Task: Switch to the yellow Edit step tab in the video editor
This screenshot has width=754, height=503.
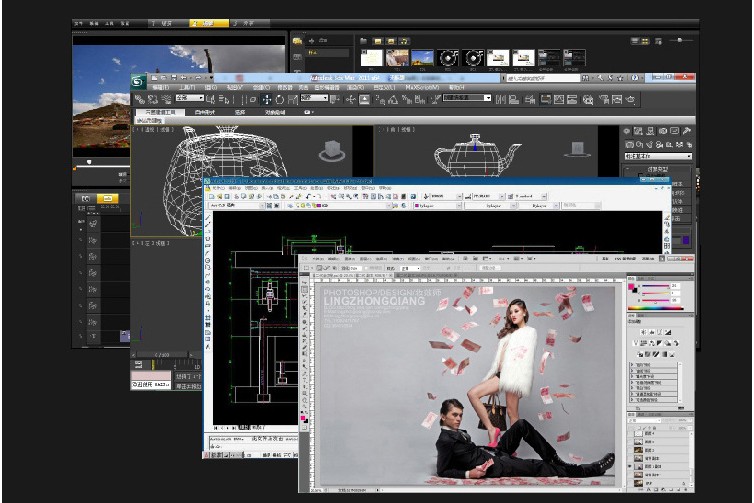Action: point(208,22)
